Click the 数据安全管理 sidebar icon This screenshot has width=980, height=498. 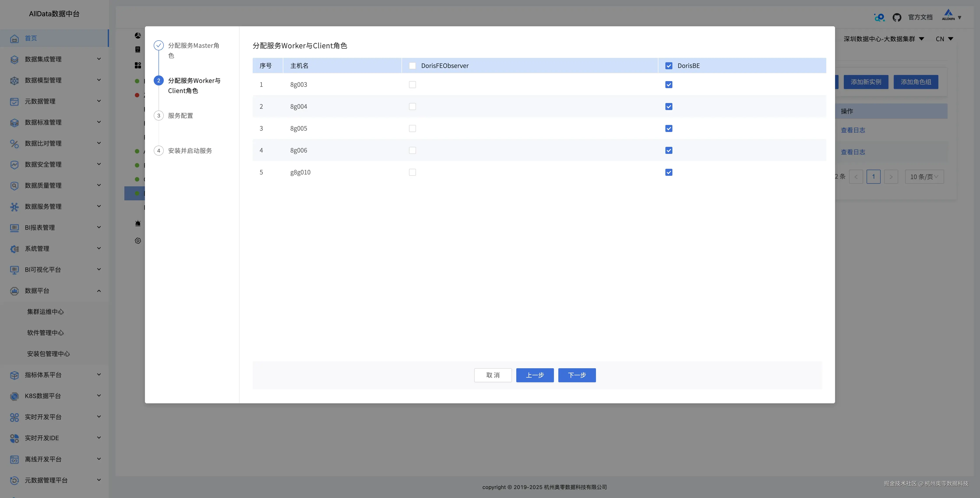point(14,164)
